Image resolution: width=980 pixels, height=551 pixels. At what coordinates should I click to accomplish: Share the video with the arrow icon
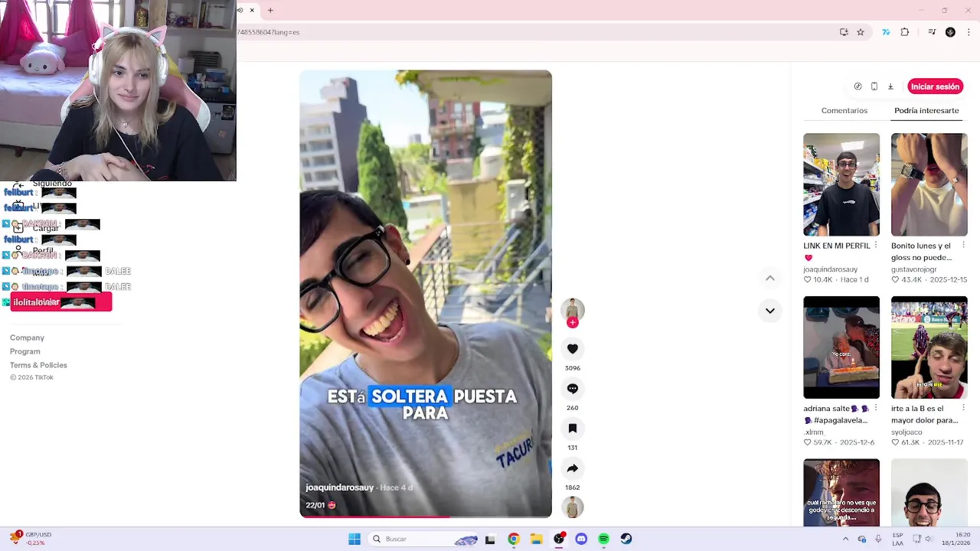coord(572,468)
